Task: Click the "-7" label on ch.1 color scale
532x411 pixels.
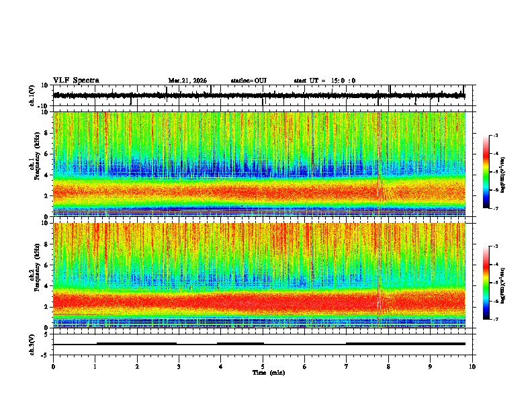Action: coord(495,208)
